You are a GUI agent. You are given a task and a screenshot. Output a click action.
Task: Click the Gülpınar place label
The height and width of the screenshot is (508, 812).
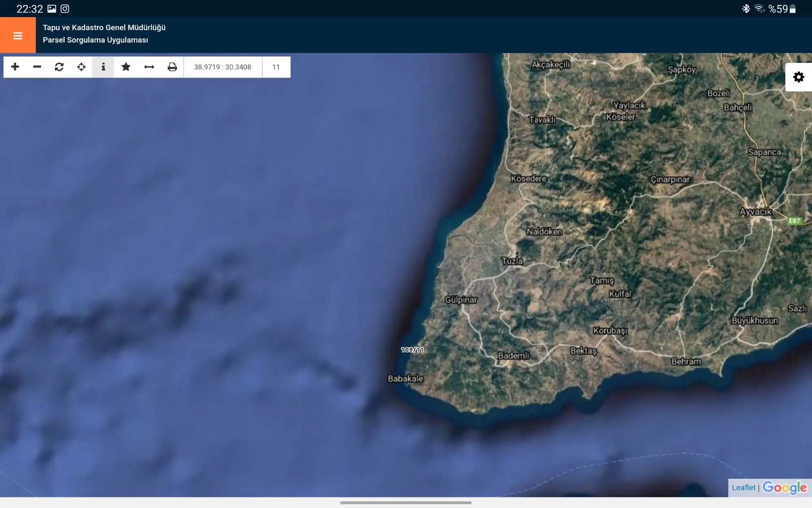point(461,300)
